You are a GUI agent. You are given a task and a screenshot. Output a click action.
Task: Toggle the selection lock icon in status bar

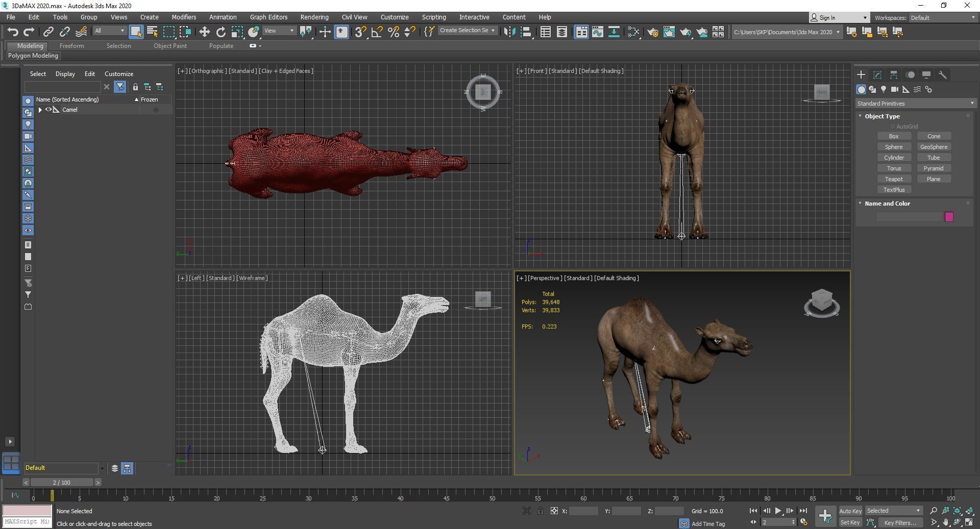click(540, 511)
